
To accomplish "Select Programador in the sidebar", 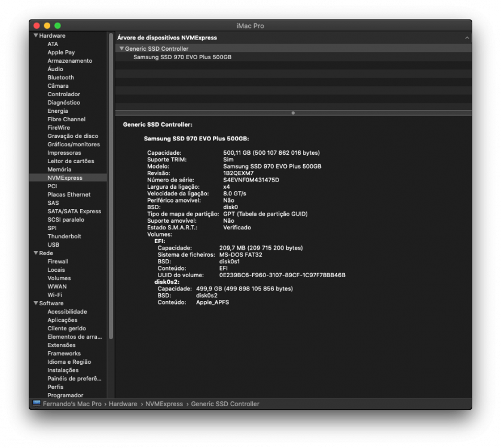I will click(x=65, y=395).
